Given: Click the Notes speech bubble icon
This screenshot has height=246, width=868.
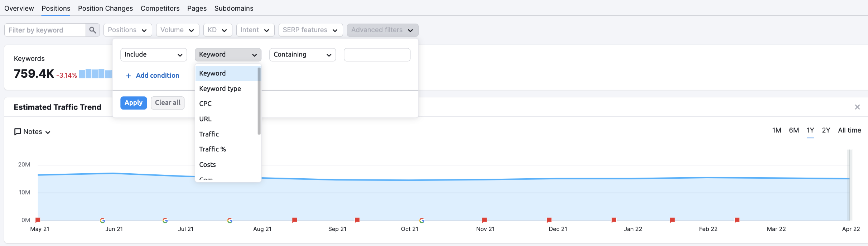Looking at the screenshot, I should click(x=18, y=132).
